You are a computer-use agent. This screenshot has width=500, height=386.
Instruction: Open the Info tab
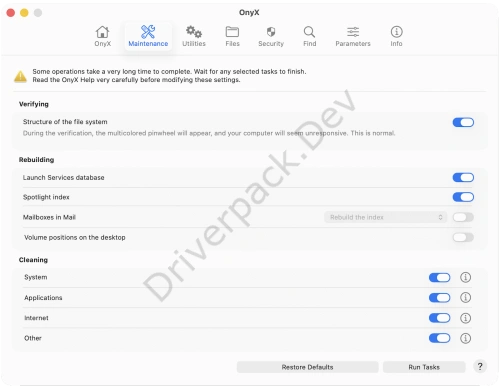point(396,36)
